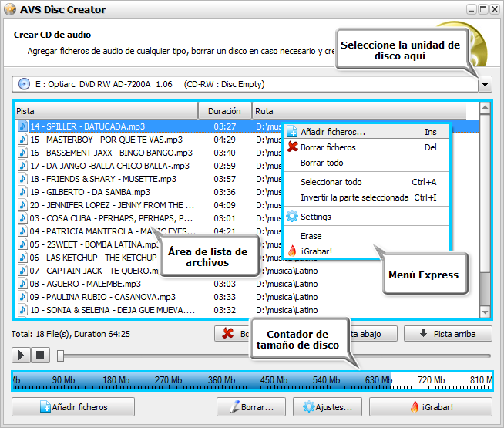This screenshot has width=504, height=428.
Task: Click the playback position slider handle
Action: click(60, 356)
